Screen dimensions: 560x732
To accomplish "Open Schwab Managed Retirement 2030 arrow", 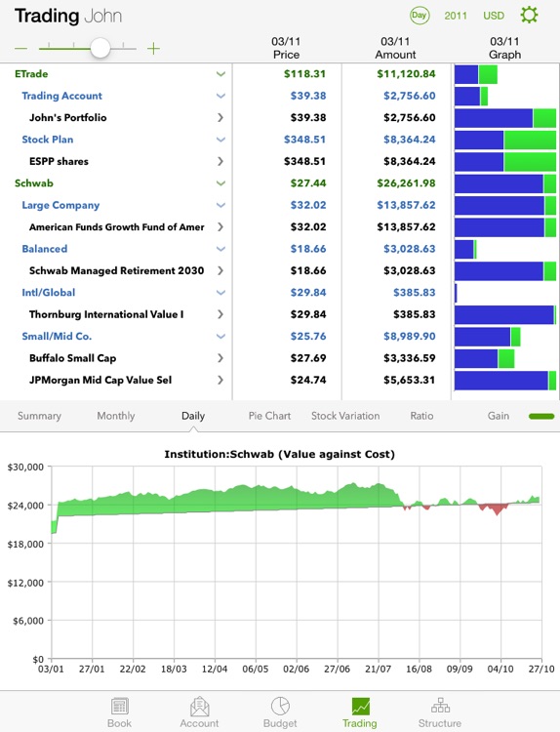I will (x=220, y=270).
